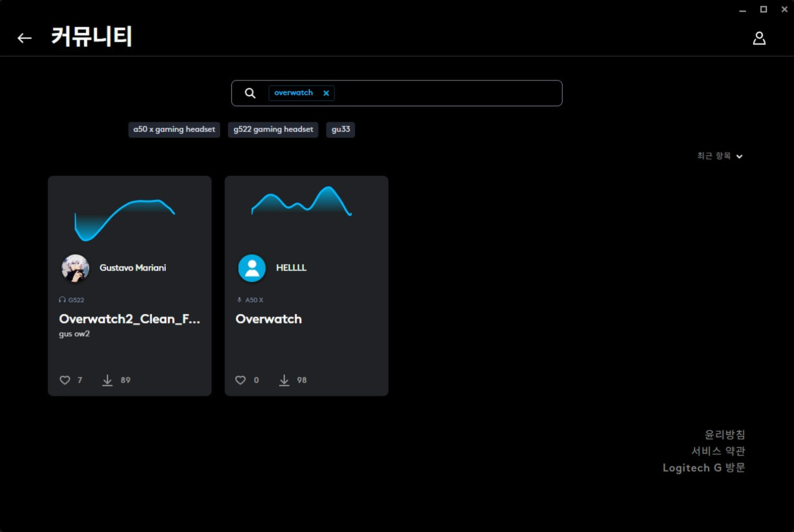Viewport: 794px width, 532px height.
Task: Click the 커뮤니티 page heading
Action: tap(92, 37)
